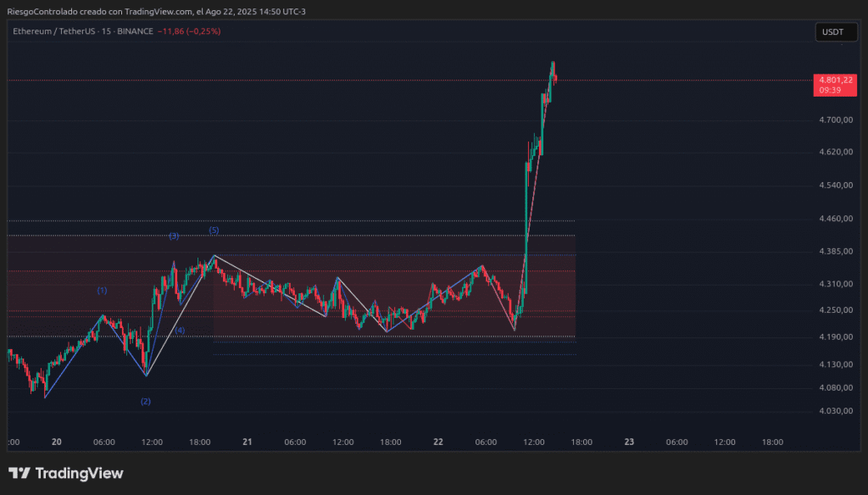The width and height of the screenshot is (868, 495).
Task: Click the TradingView logo icon
Action: pos(19,474)
